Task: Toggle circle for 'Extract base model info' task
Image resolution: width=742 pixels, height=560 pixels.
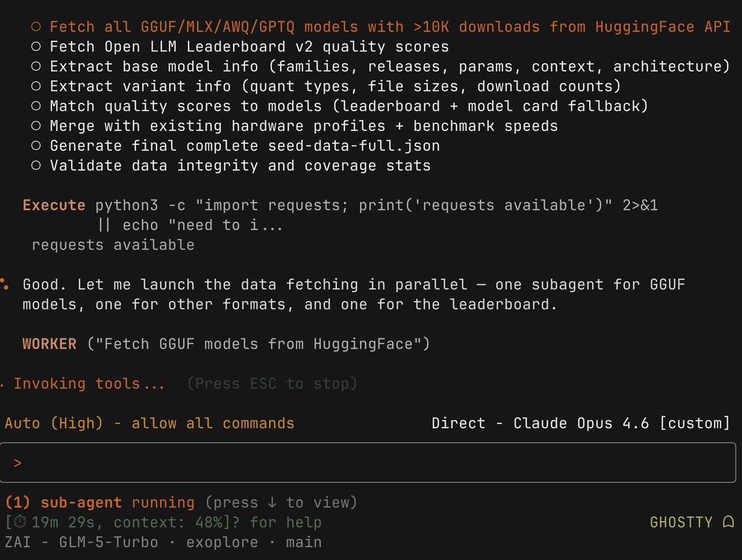Action: pyautogui.click(x=36, y=66)
